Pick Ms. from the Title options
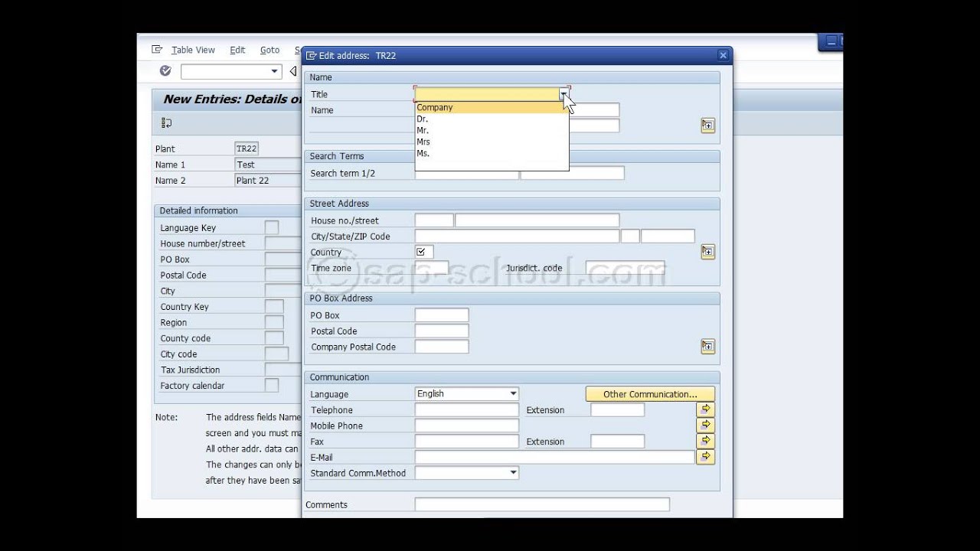 491,154
